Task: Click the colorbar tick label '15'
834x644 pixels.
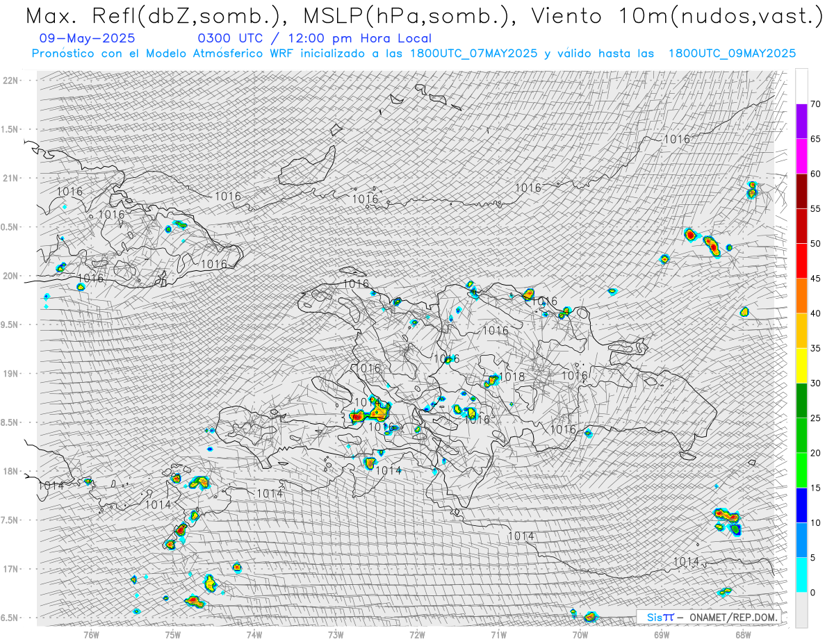Action: [815, 488]
